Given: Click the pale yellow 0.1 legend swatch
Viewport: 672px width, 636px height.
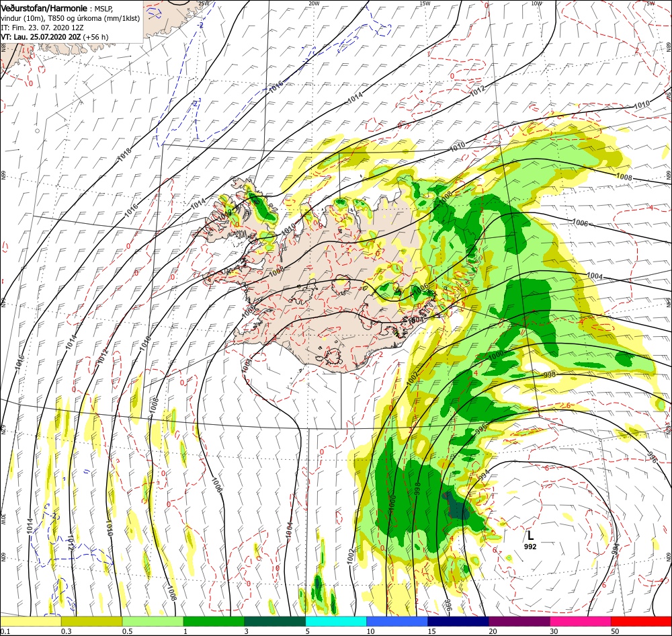Looking at the screenshot, I should (x=30, y=621).
